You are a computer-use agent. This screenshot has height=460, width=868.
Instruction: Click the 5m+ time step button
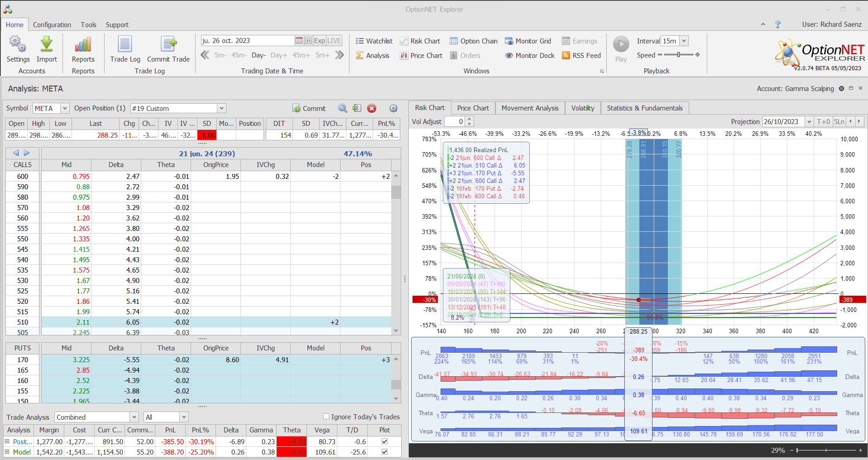(x=322, y=55)
